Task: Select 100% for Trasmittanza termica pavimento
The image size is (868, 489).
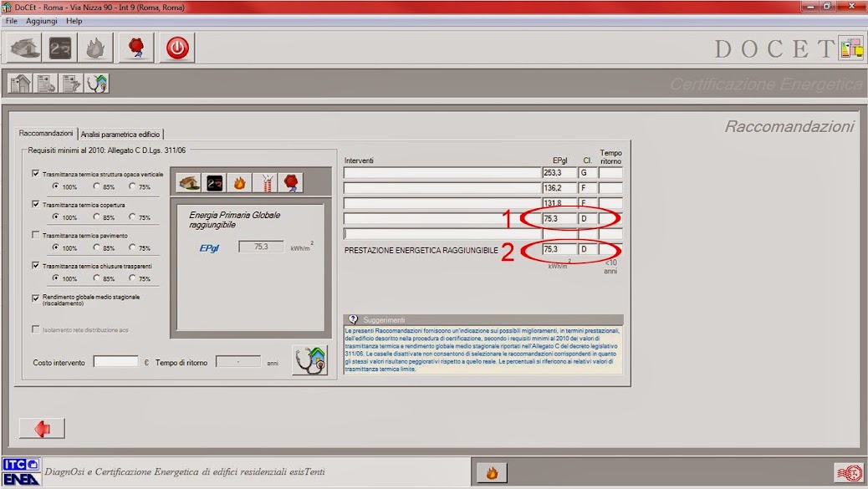Action: click(x=55, y=247)
